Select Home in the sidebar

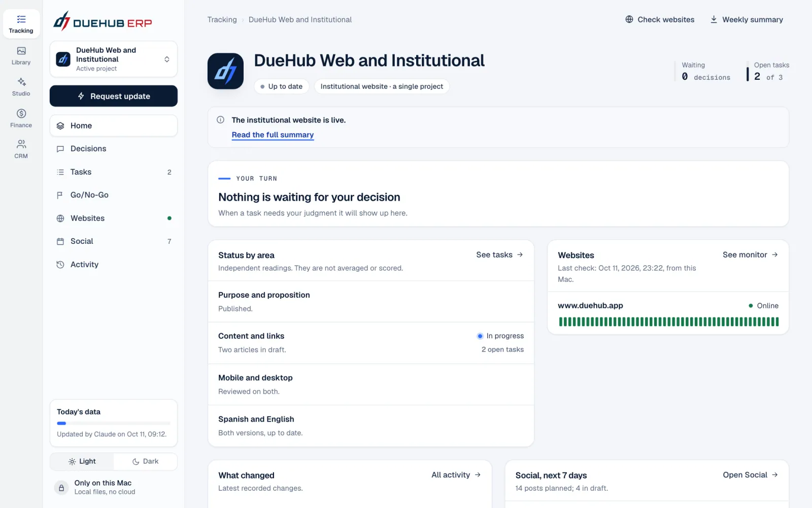coord(114,125)
